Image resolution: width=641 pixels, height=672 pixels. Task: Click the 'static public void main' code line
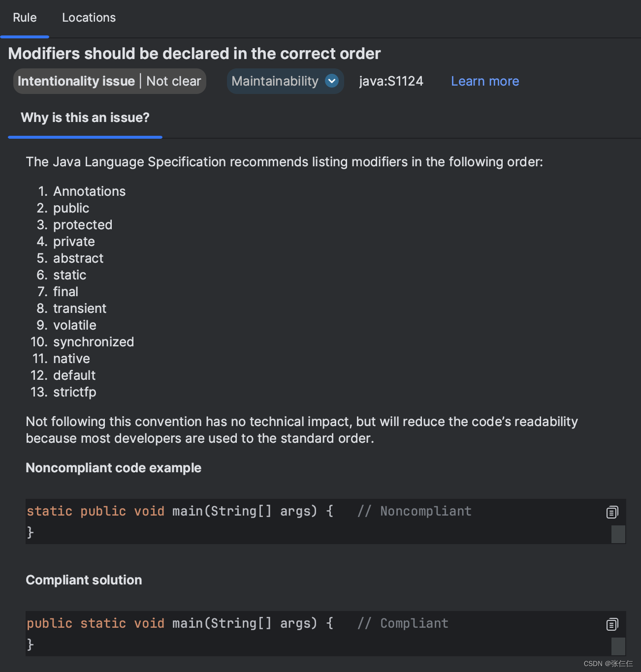point(180,511)
